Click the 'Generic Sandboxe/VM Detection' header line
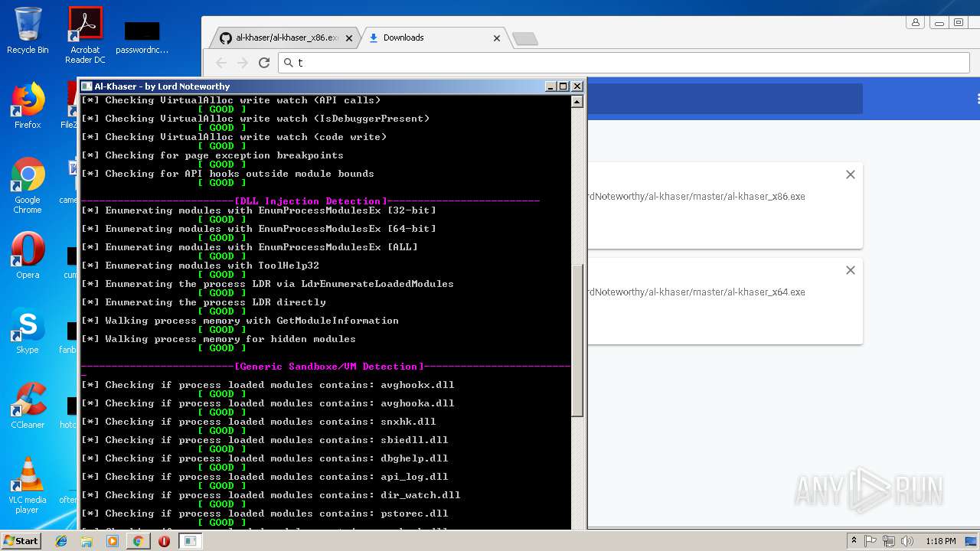 point(326,367)
